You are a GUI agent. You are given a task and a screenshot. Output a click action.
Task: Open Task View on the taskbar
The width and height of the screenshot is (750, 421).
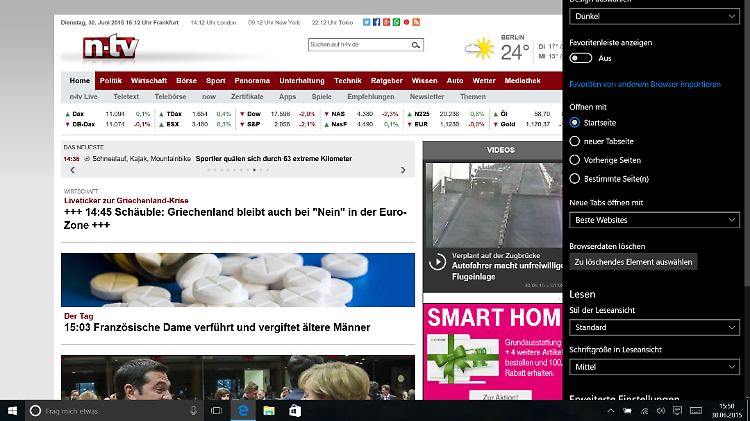[x=216, y=410]
